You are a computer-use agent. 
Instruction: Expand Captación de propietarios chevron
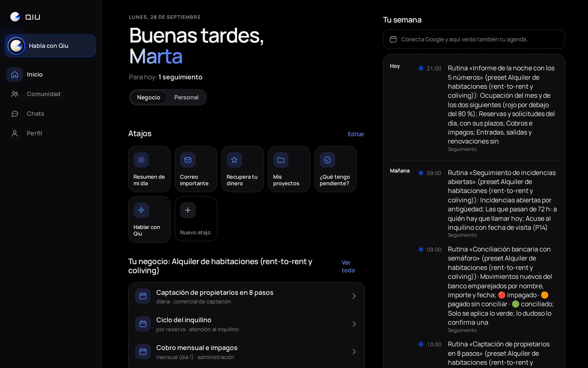(354, 296)
